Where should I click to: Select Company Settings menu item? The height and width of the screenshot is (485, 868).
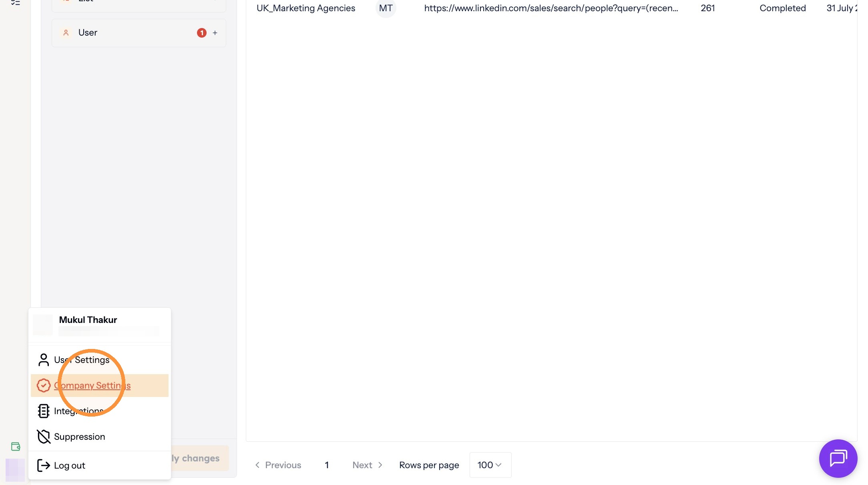coord(100,385)
